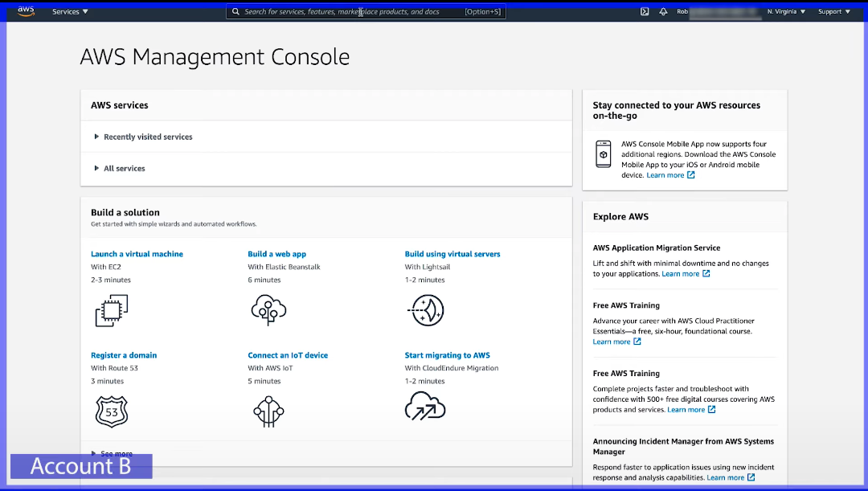Expand the All services section
Screen dimensions: 868x491
pos(124,169)
